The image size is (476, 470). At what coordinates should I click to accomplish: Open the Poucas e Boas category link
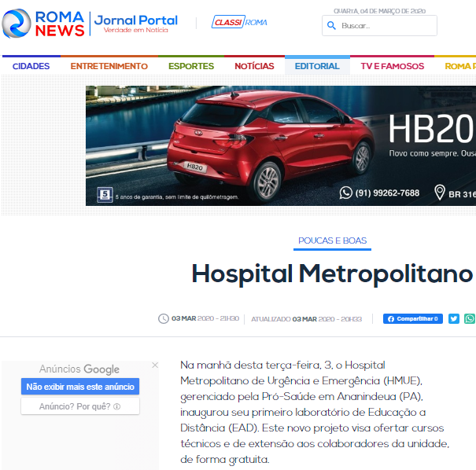point(332,241)
